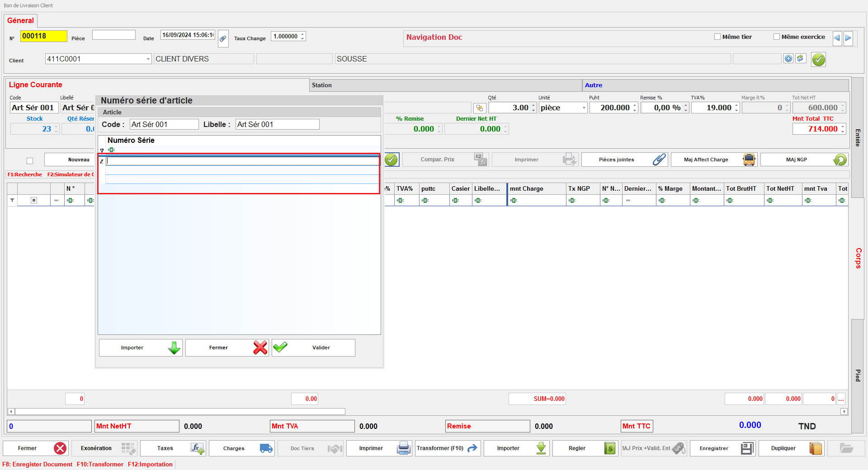The height and width of the screenshot is (470, 868).
Task: Select the Corps side tab
Action: click(x=858, y=258)
